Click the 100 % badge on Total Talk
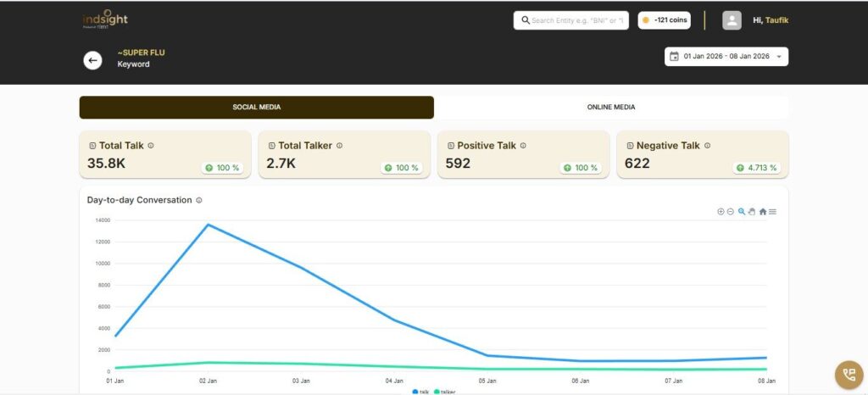 coord(222,168)
